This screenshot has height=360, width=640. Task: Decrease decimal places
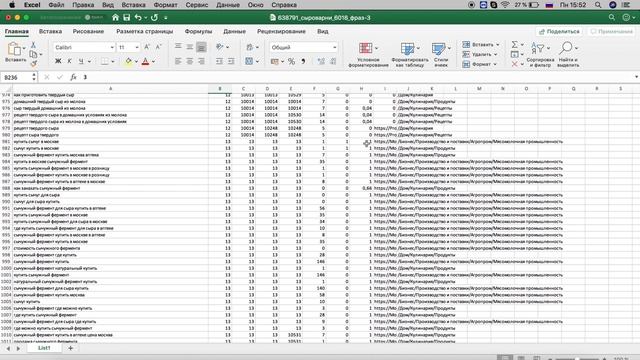coord(333,62)
